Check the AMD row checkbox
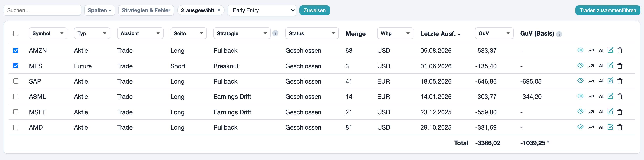 [16, 127]
